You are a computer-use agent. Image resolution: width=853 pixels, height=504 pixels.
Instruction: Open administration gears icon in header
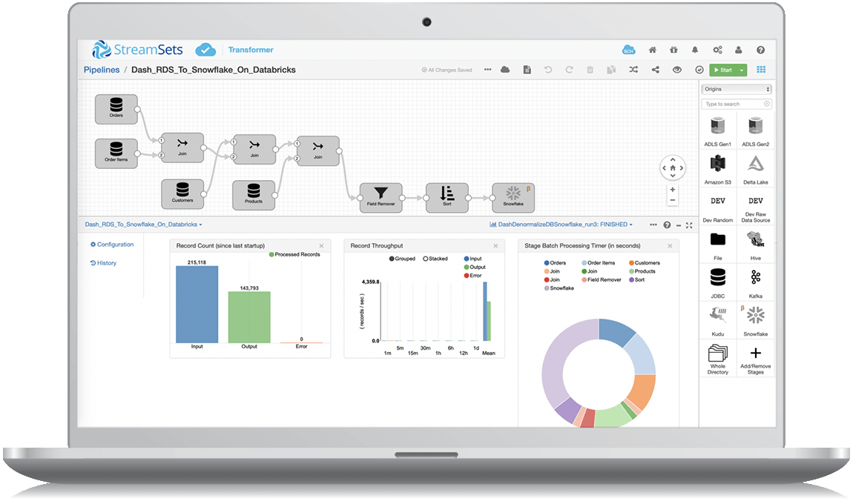point(717,50)
